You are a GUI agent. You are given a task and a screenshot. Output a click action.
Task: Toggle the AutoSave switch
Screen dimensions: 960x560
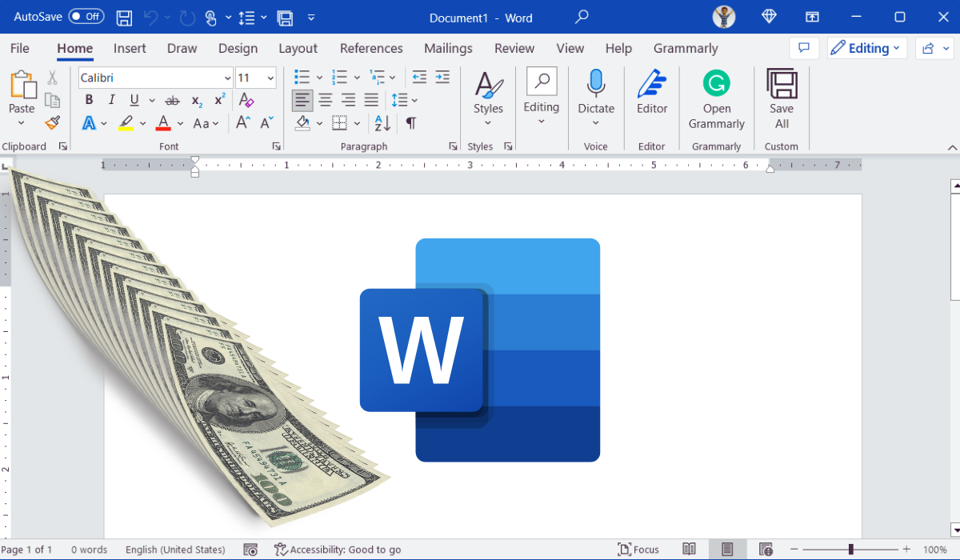click(86, 17)
